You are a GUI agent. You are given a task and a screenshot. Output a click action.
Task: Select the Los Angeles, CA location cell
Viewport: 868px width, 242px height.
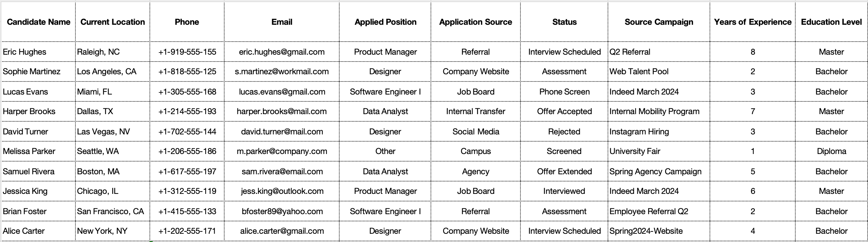coord(113,71)
